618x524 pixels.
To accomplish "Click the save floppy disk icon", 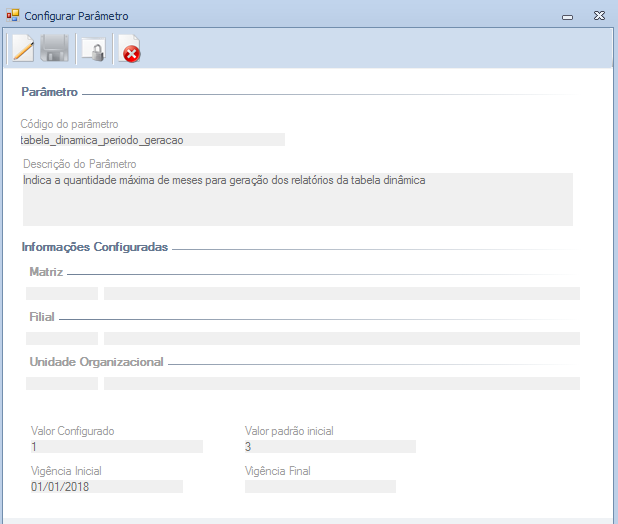I will 54,48.
